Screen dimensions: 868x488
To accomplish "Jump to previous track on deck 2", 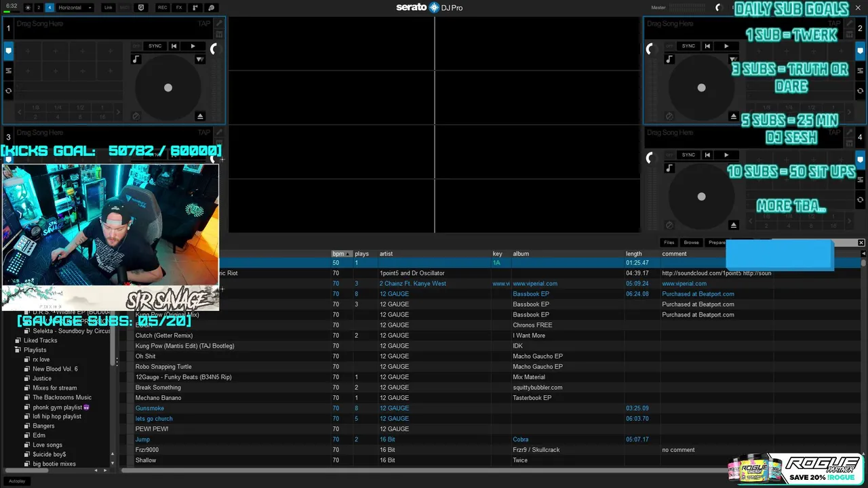I will (x=707, y=46).
